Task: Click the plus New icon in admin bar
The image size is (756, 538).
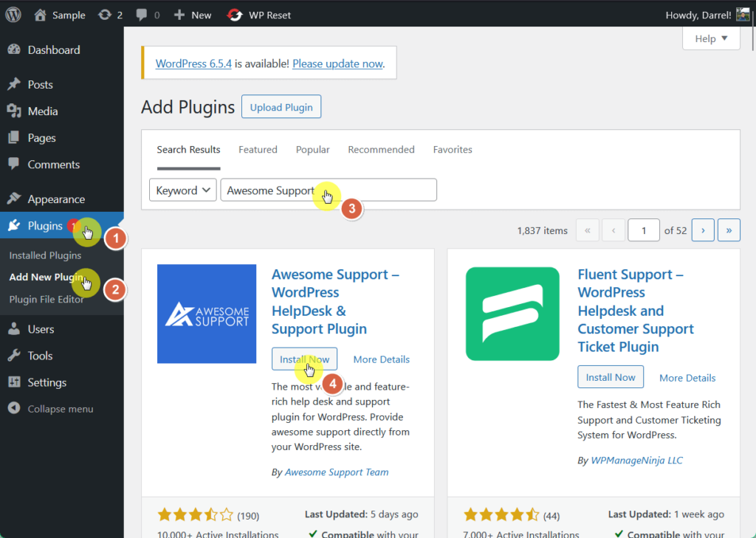Action: point(179,15)
